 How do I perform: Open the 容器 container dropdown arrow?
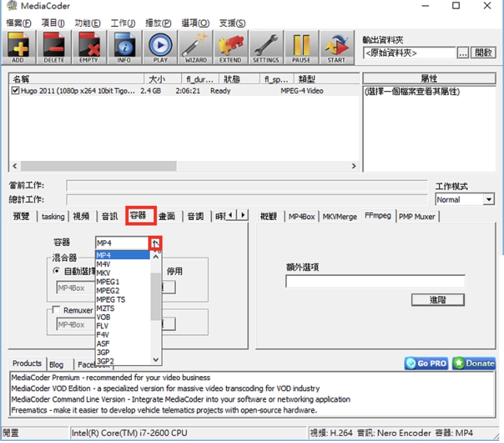point(155,243)
